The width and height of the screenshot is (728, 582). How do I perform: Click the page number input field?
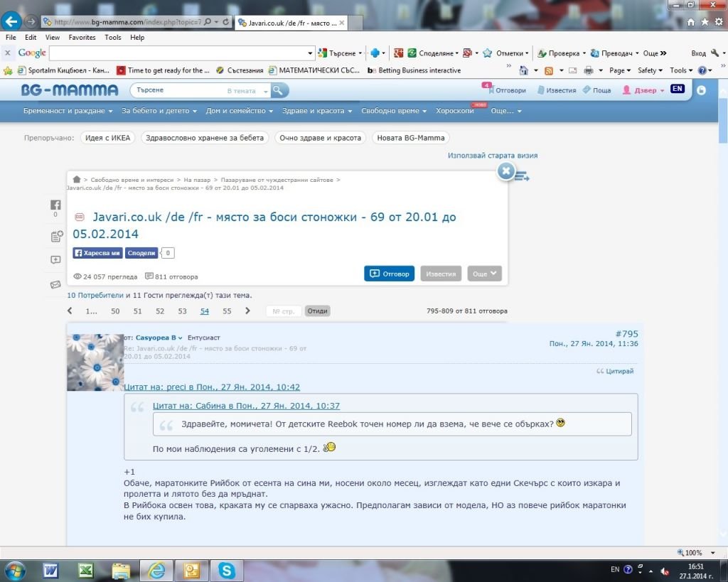coord(284,311)
